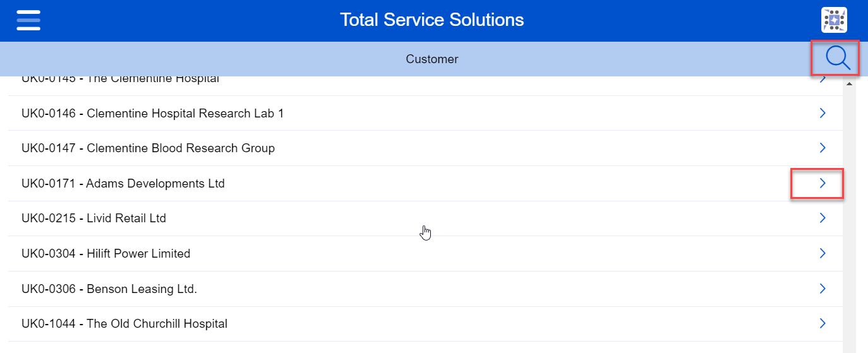Screen dimensions: 868x353
Task: Expand Clementine Blood Research Group chevron
Action: [x=823, y=148]
